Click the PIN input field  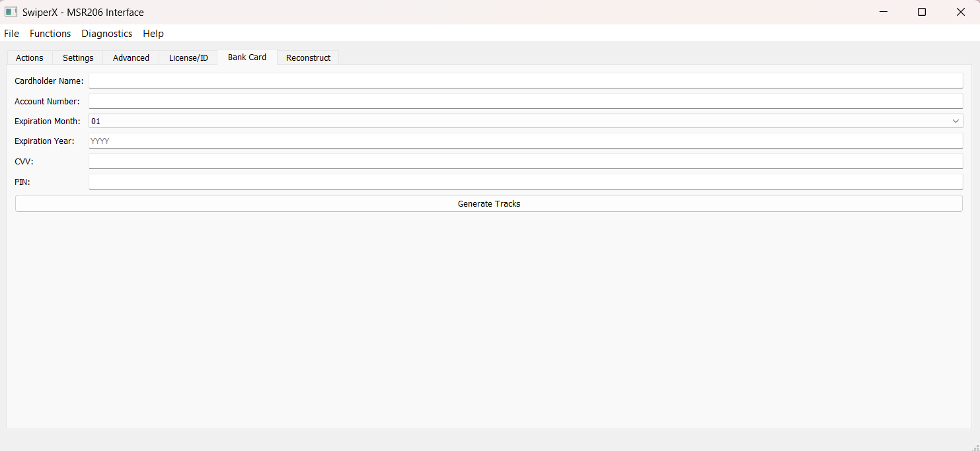(x=525, y=182)
